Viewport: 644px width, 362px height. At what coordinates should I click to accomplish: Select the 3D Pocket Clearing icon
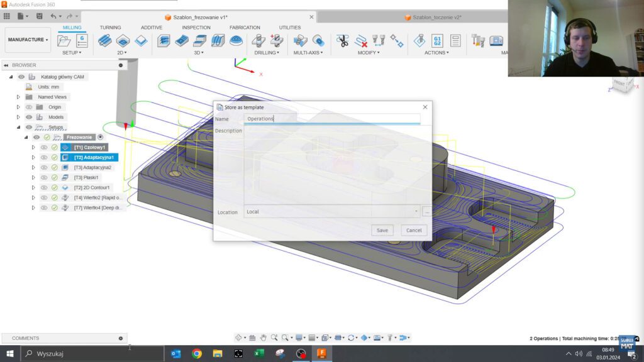coord(182,41)
